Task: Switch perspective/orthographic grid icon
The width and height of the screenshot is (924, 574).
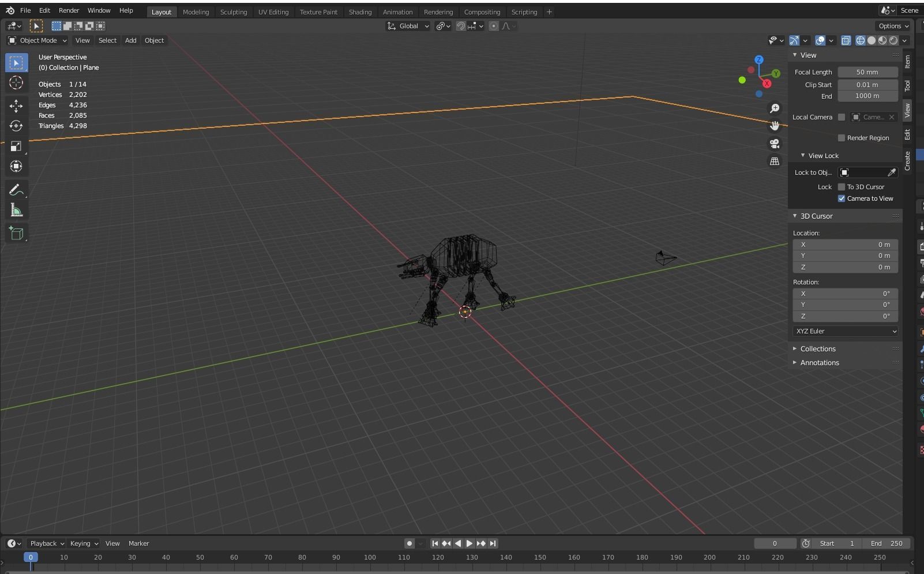Action: click(x=775, y=162)
